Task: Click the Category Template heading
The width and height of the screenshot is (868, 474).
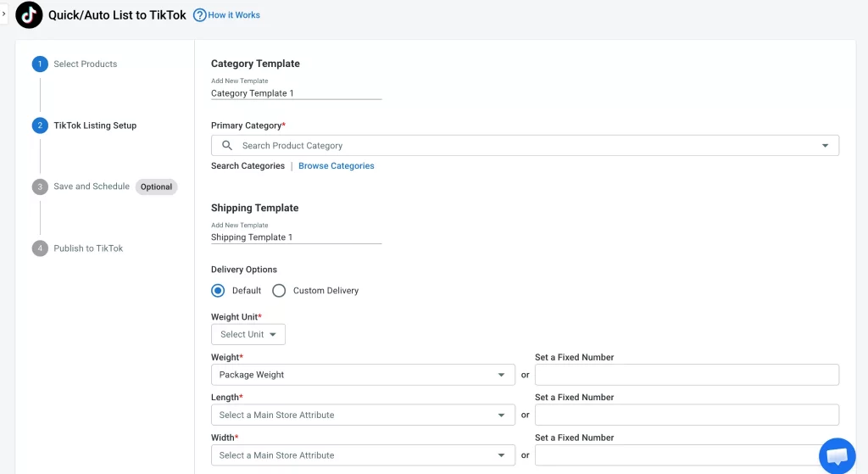Action: coord(255,64)
